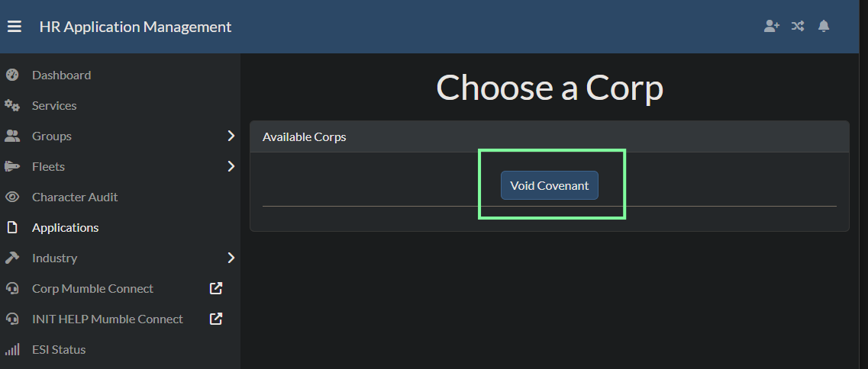868x369 pixels.
Task: Click the add character icon
Action: click(772, 26)
